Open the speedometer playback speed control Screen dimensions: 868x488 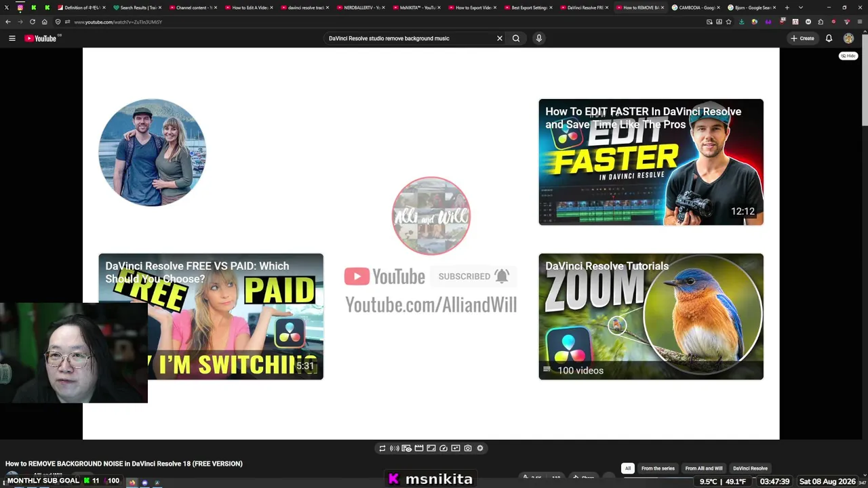point(443,448)
